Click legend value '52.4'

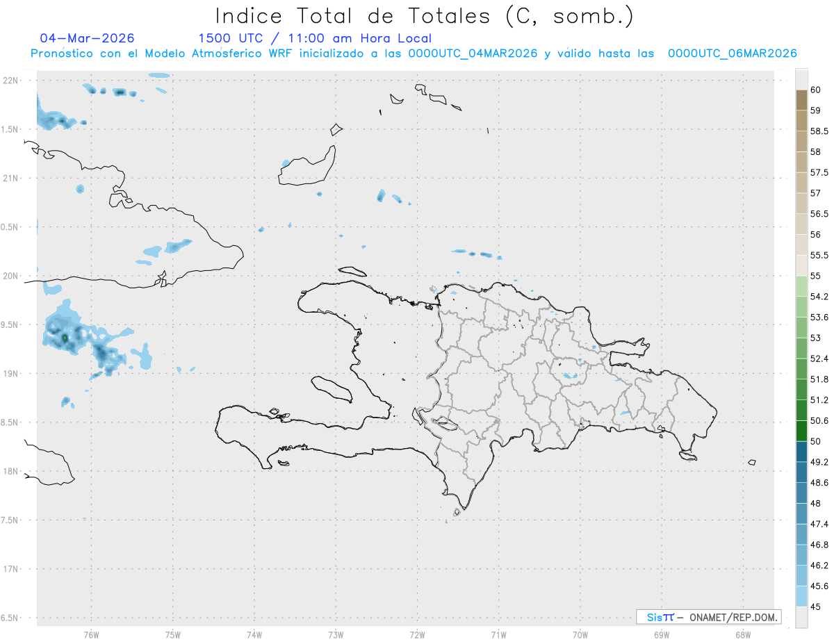[x=819, y=358]
